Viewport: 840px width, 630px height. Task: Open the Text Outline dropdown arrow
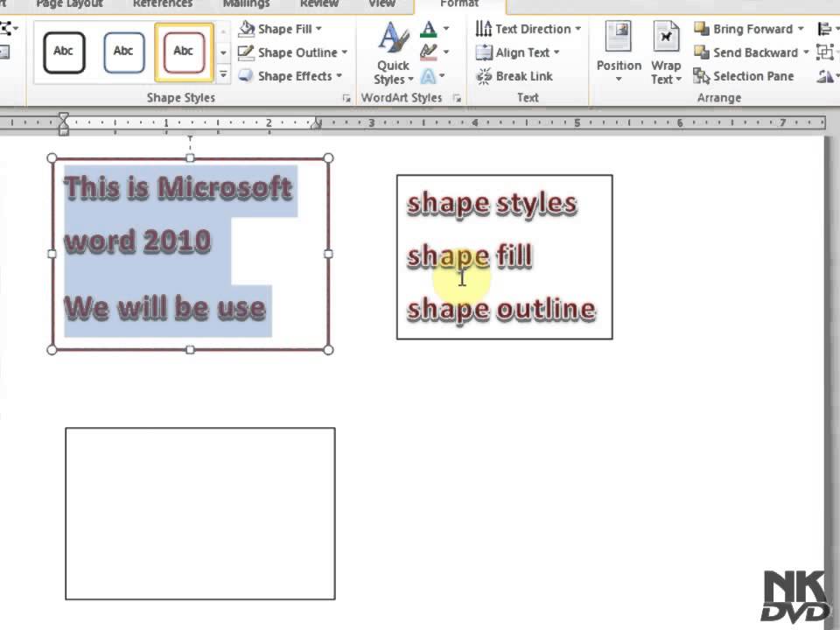446,52
